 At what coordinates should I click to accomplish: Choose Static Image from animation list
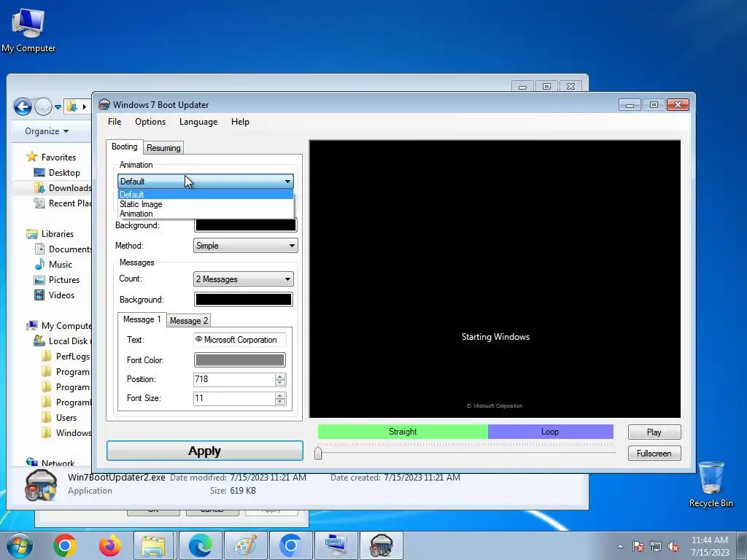pos(205,204)
